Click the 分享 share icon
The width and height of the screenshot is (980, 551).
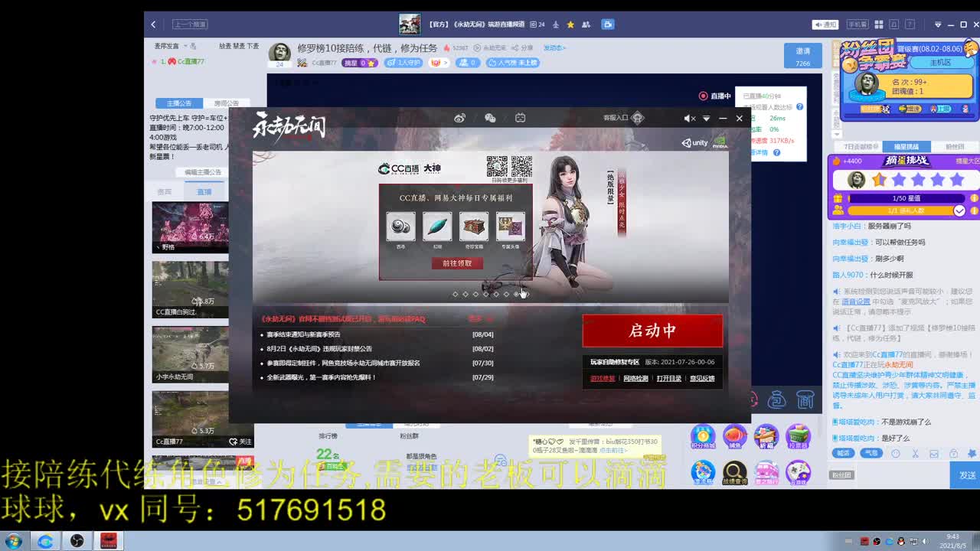point(523,47)
